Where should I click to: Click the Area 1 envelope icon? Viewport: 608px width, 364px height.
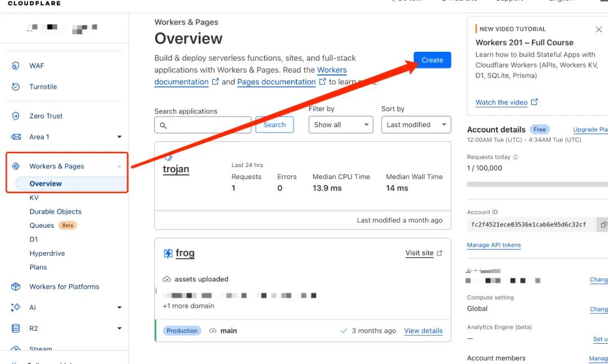click(16, 137)
